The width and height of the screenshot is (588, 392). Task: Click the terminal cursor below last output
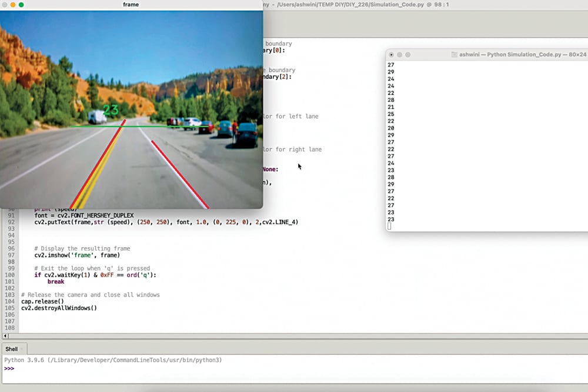(x=389, y=227)
